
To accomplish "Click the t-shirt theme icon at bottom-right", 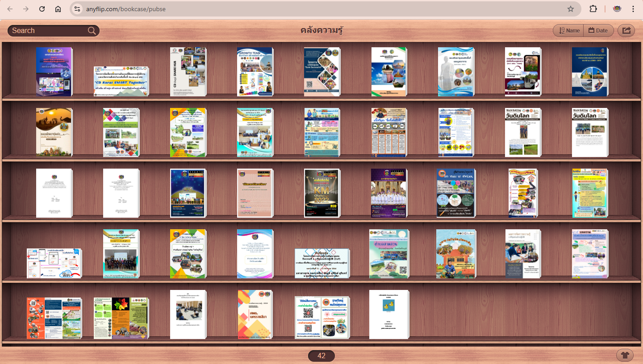I will pyautogui.click(x=625, y=356).
